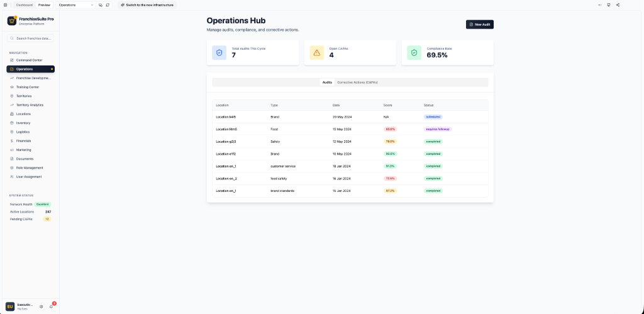644x314 pixels.
Task: Click the Inventory icon in the sidebar
Action: coord(12,123)
